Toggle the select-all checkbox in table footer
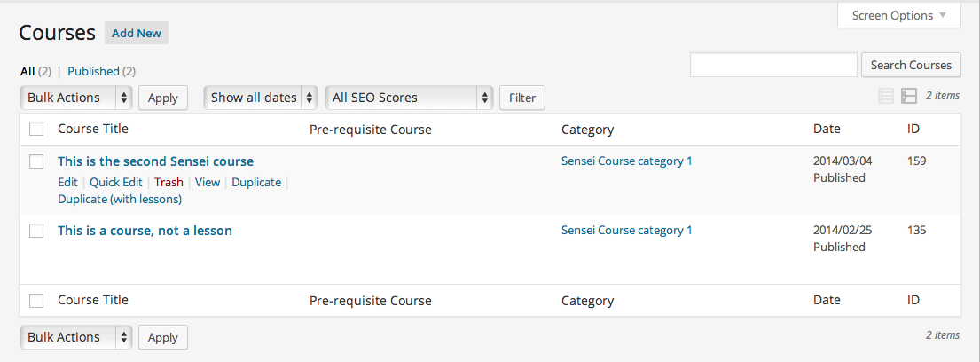 (36, 301)
